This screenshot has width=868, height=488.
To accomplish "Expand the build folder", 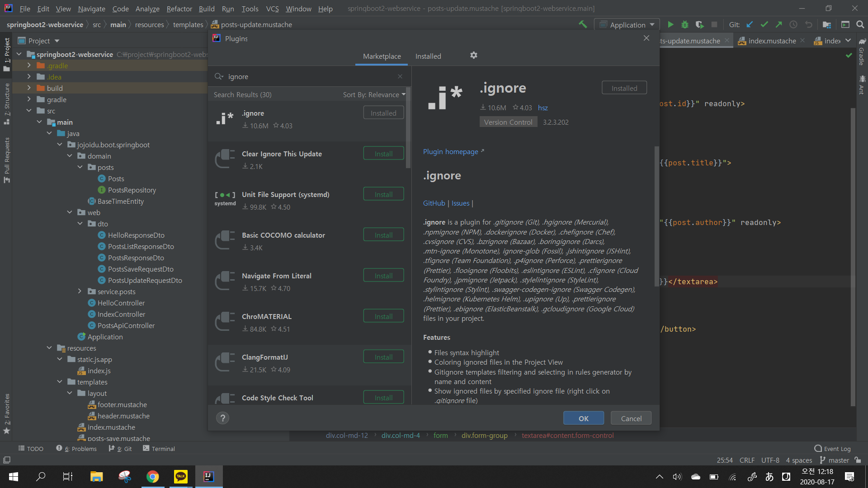I will [x=29, y=88].
